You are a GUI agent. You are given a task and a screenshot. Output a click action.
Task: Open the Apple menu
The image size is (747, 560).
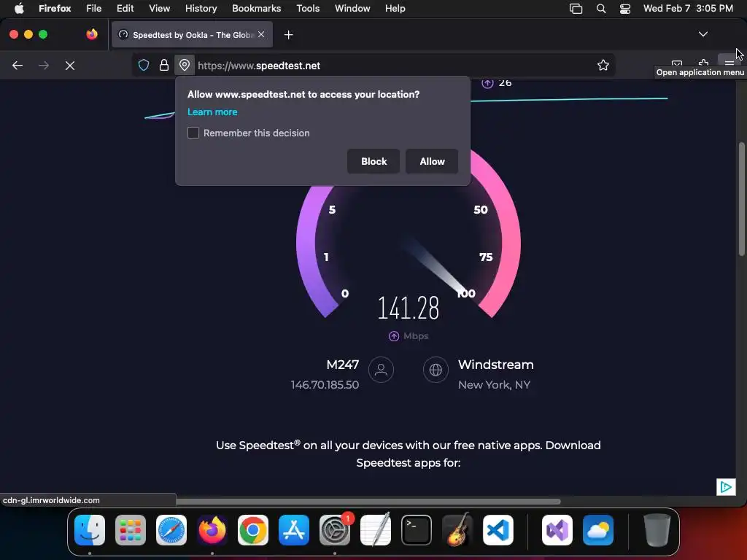(x=19, y=8)
